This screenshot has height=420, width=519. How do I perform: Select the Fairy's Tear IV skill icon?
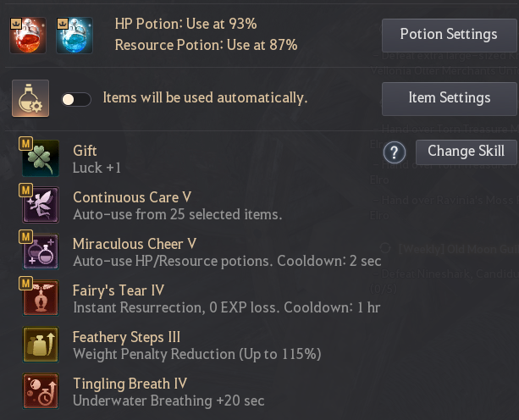pos(40,298)
